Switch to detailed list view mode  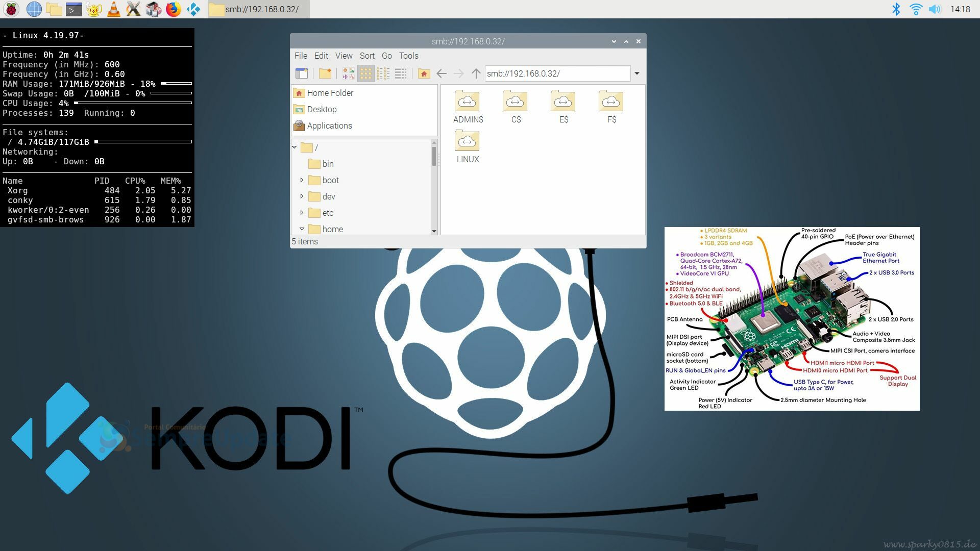coord(401,73)
